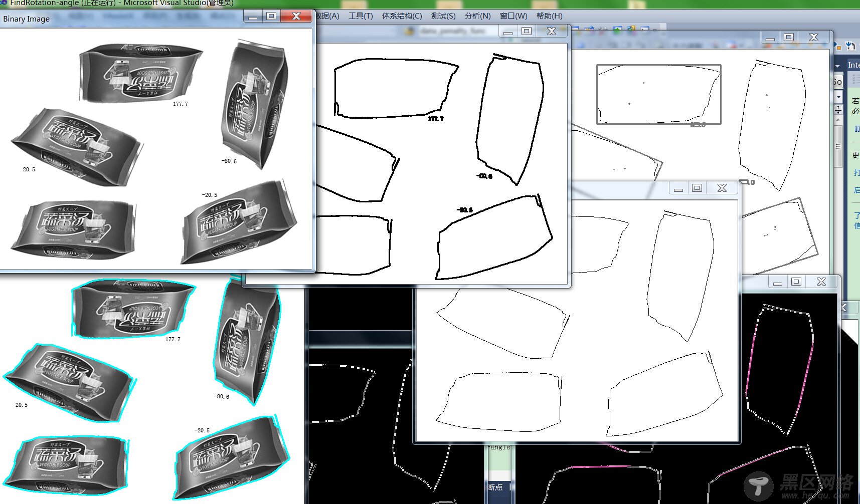Minimize the thin contour outline window

tap(678, 188)
